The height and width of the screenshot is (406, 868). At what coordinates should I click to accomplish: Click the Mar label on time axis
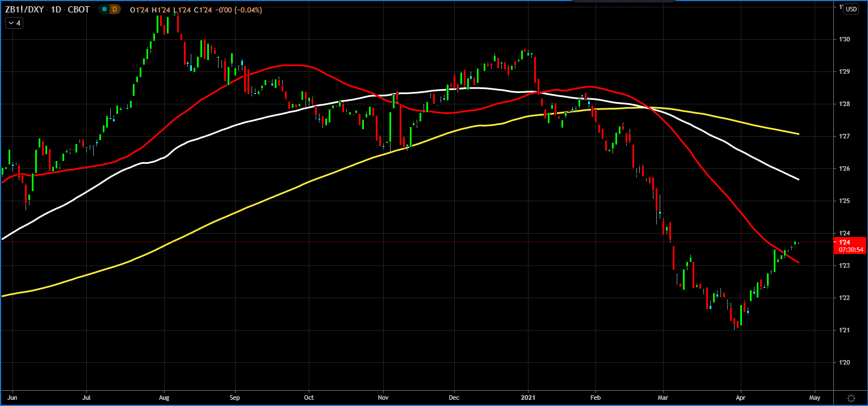(662, 397)
